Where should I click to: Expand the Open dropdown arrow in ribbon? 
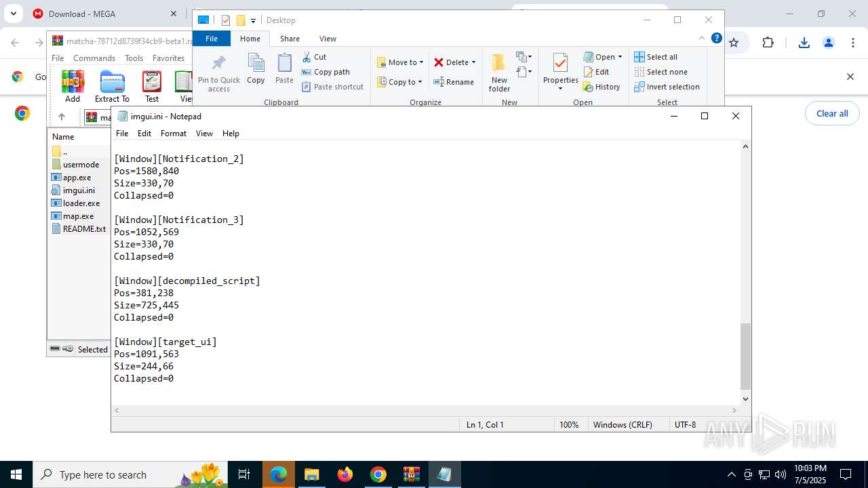click(620, 57)
